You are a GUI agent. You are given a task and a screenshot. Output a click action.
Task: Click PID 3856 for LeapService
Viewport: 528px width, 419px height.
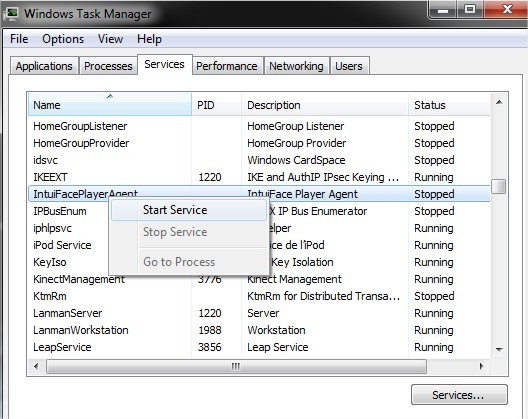coord(209,347)
